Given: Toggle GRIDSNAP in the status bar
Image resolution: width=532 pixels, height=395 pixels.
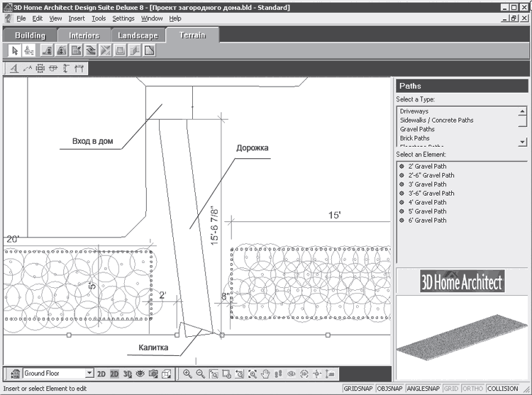Looking at the screenshot, I should [x=358, y=389].
